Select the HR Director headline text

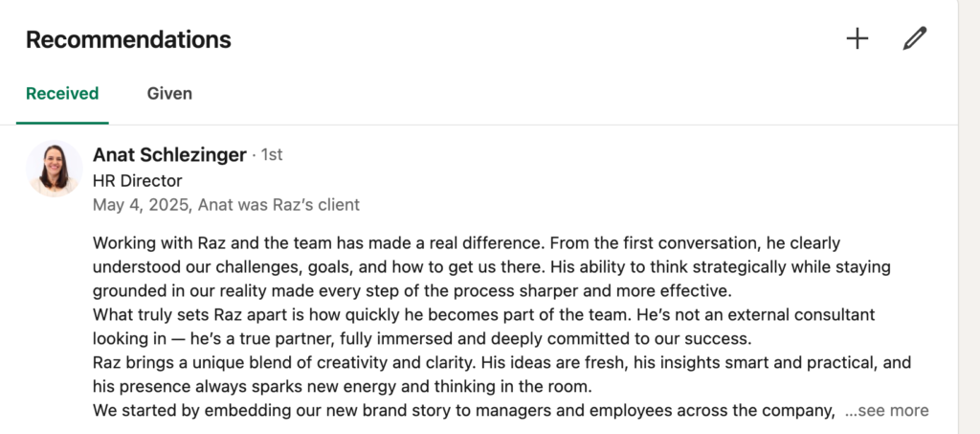[138, 181]
